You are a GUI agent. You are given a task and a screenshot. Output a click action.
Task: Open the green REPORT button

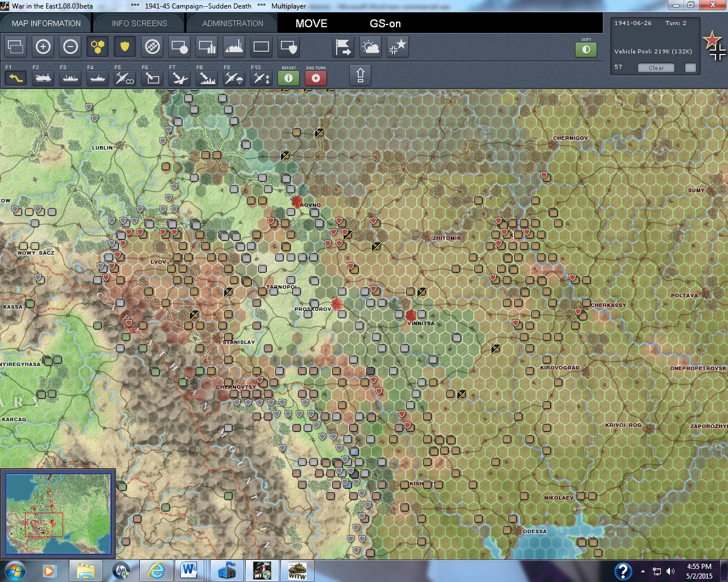point(289,78)
